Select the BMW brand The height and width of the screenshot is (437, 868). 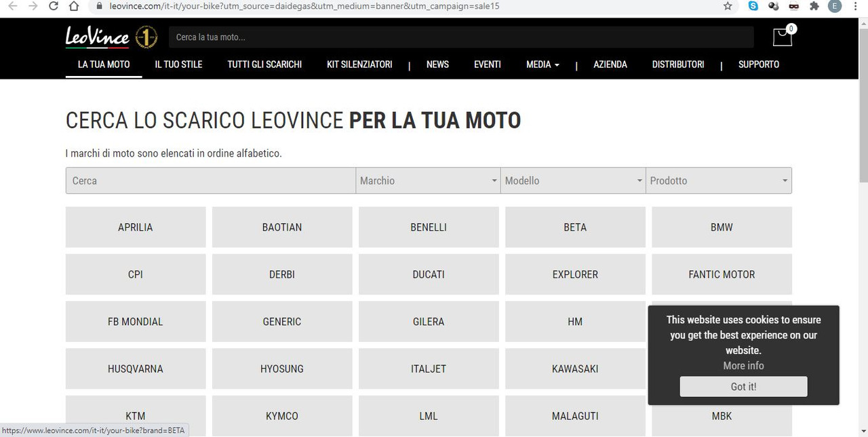(x=722, y=227)
